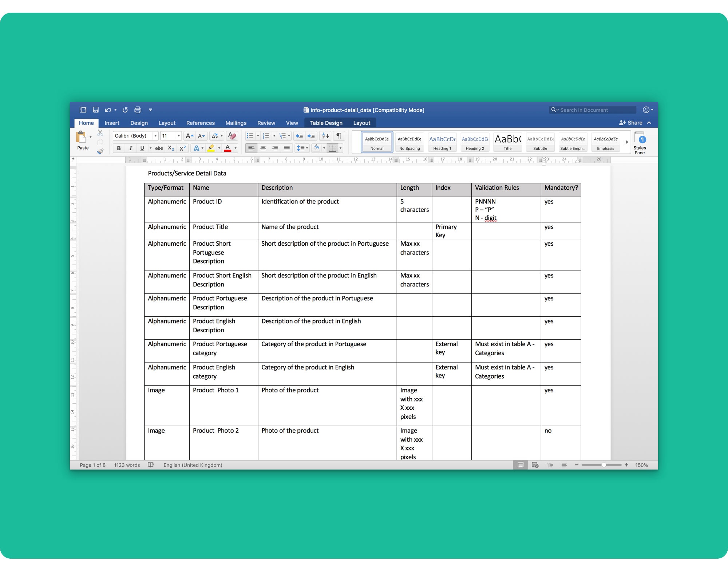Open the Table Design tab
This screenshot has height=566, width=728.
[x=326, y=123]
